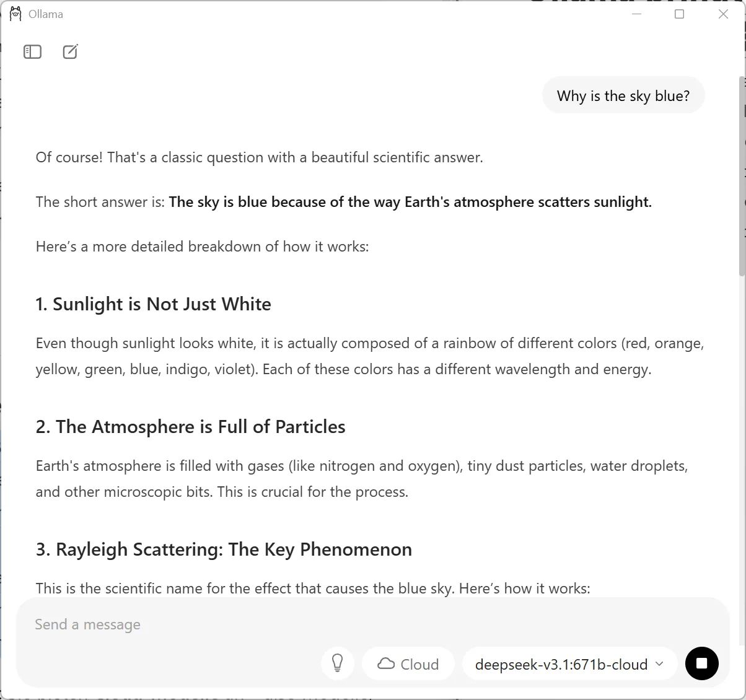Viewport: 746px width, 700px height.
Task: Click the scrollbar track below the thumb
Action: tap(742, 434)
